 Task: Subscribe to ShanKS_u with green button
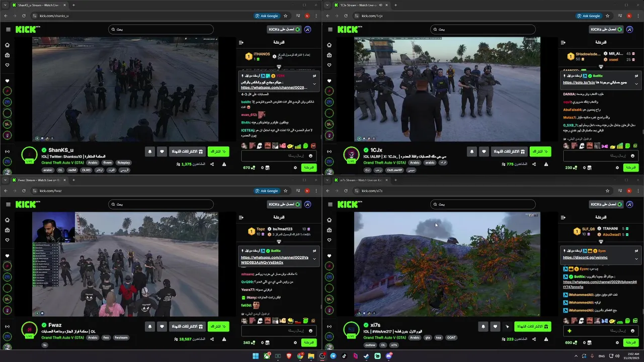[x=218, y=151]
